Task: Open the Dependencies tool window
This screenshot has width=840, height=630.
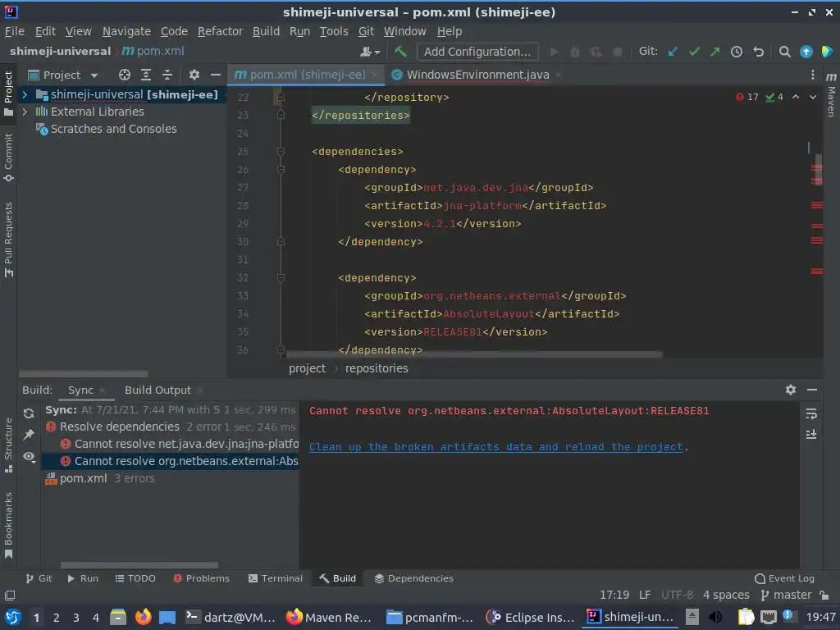Action: point(413,578)
